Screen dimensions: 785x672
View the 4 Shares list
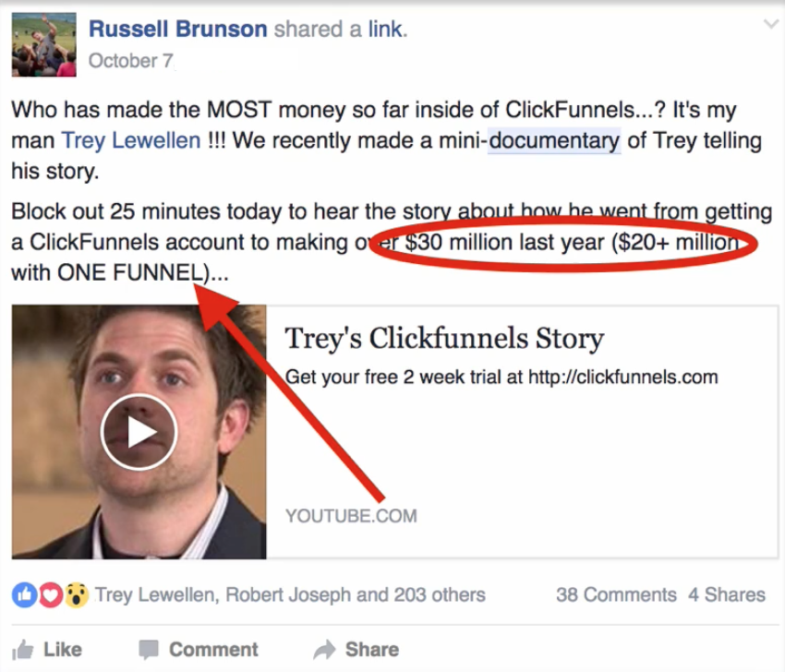pos(727,595)
